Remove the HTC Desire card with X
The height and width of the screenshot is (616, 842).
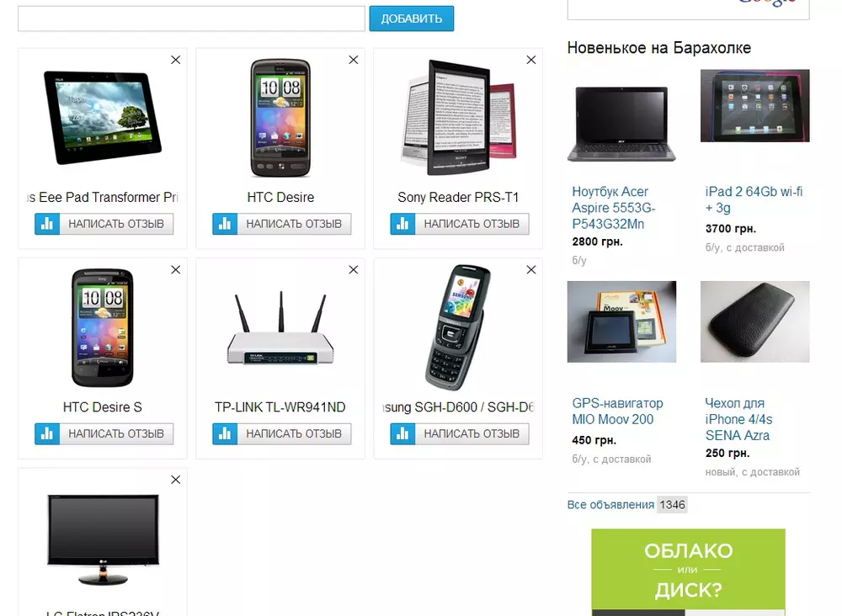(354, 60)
